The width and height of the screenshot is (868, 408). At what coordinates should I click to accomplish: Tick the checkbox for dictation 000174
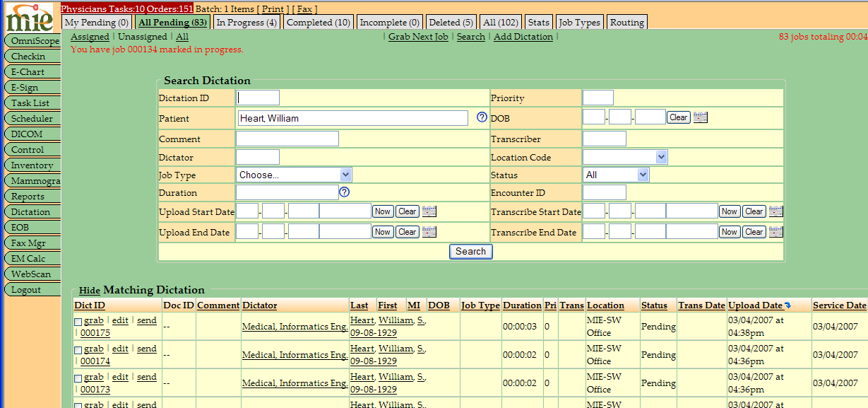(78, 349)
